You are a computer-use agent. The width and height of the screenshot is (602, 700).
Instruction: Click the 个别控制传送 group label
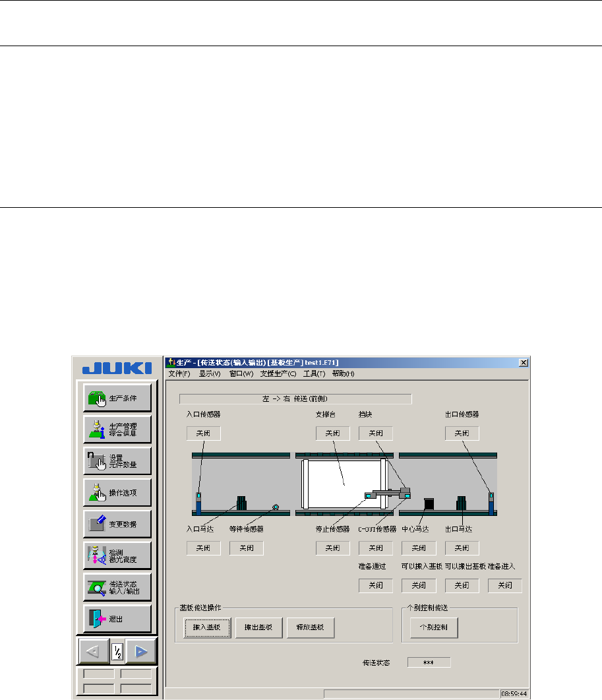[427, 608]
